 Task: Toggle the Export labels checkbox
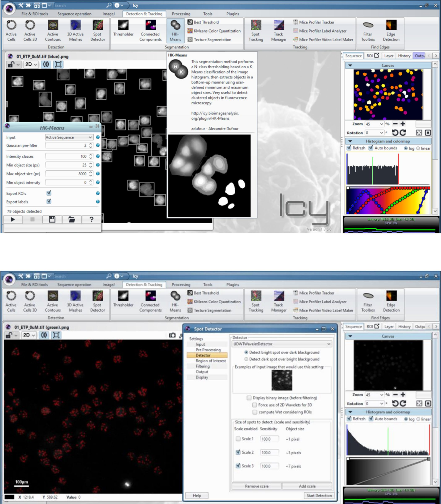click(49, 201)
